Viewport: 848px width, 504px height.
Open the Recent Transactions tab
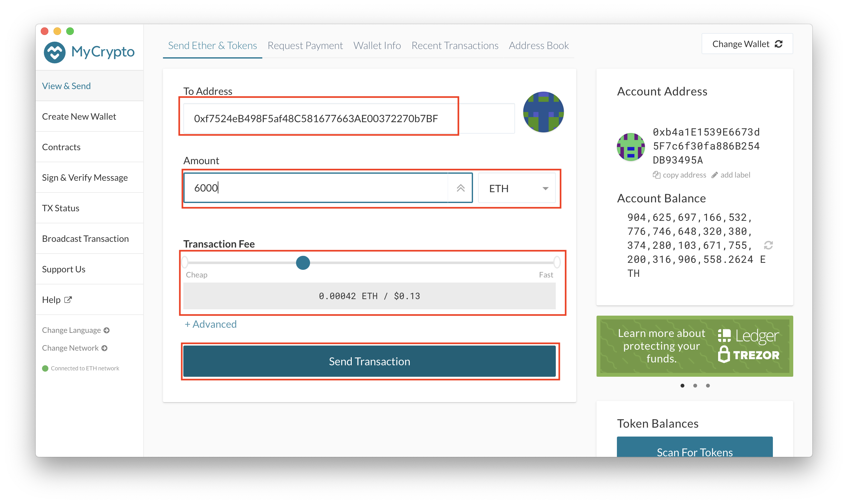pyautogui.click(x=455, y=45)
